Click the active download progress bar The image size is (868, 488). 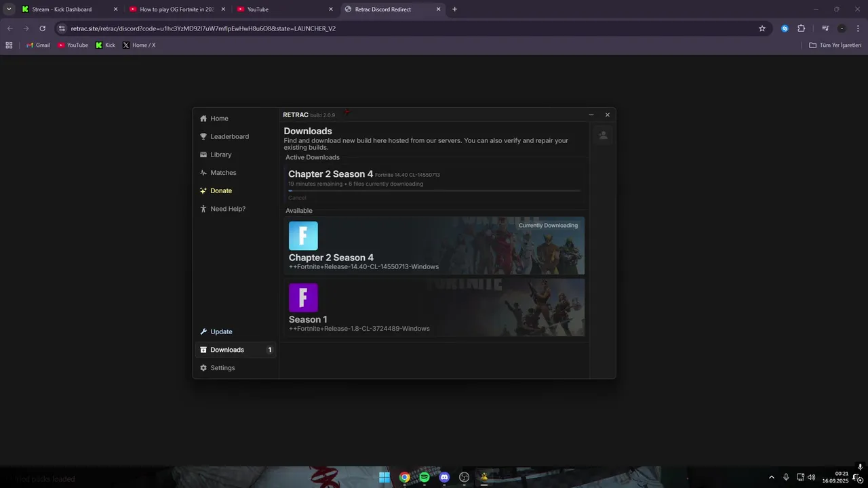tap(434, 190)
